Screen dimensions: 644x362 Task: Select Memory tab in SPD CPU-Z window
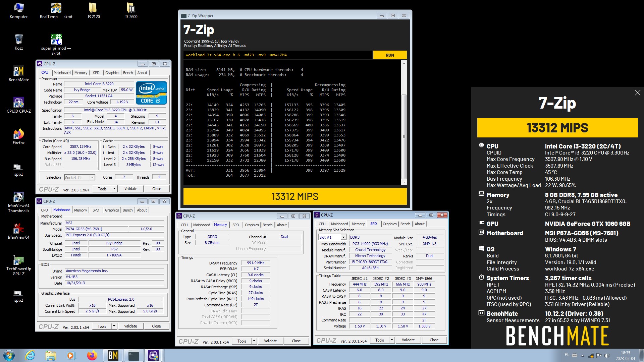358,224
